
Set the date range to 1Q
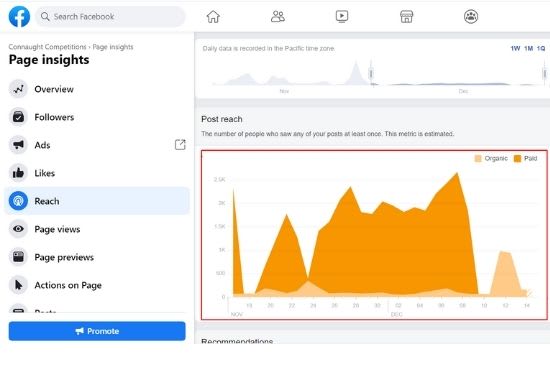click(541, 48)
